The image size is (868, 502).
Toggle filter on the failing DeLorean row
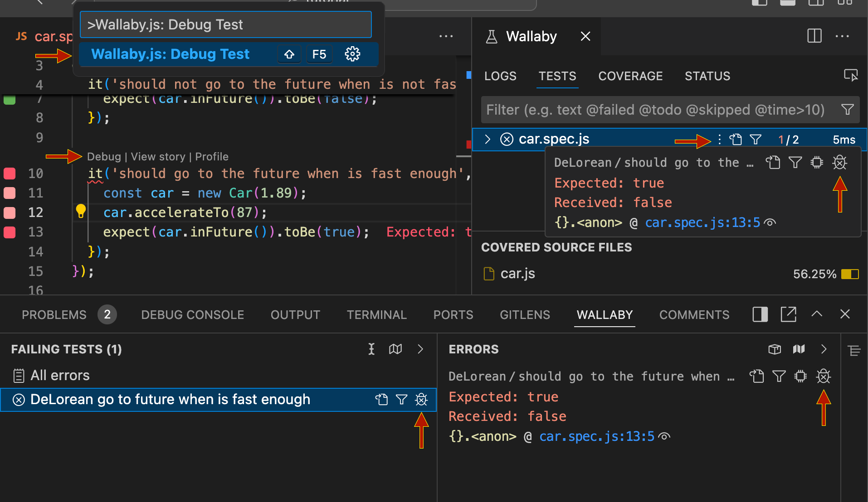click(x=401, y=399)
